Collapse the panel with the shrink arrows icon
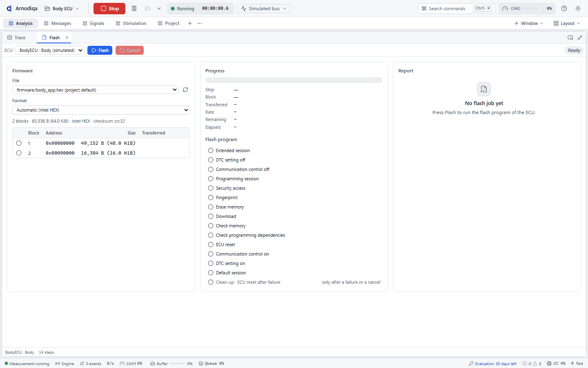Image resolution: width=588 pixels, height=368 pixels. point(580,38)
